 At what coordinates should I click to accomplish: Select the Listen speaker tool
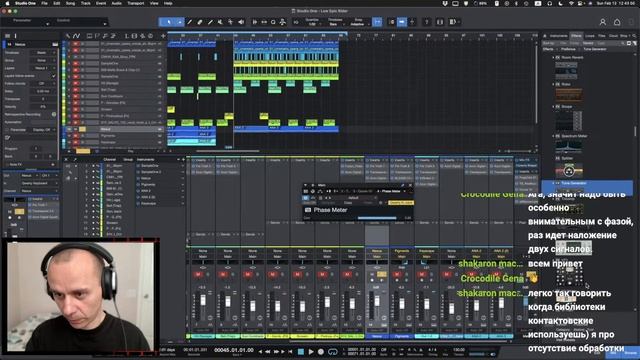click(241, 22)
